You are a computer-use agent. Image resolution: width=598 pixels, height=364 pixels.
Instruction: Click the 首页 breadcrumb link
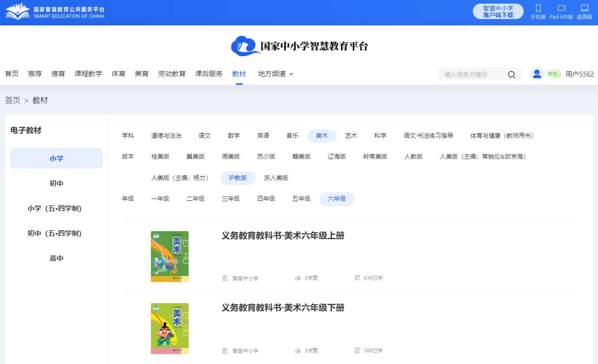click(13, 100)
